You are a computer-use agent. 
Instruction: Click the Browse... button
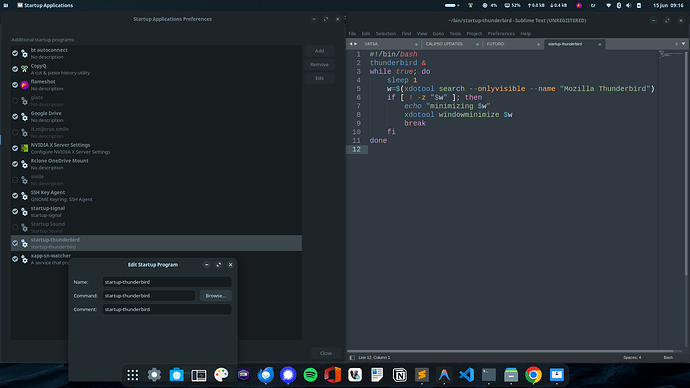point(216,296)
